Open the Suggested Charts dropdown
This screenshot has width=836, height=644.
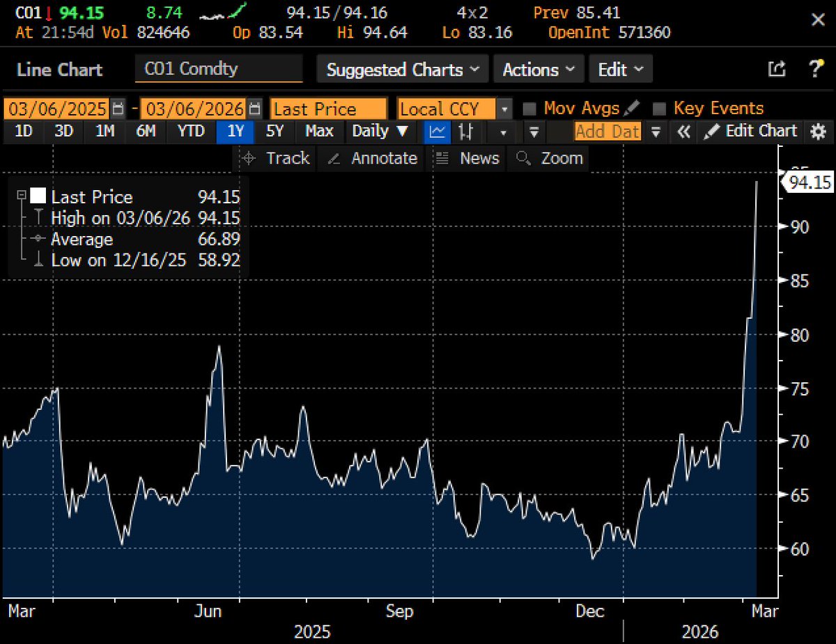point(403,70)
